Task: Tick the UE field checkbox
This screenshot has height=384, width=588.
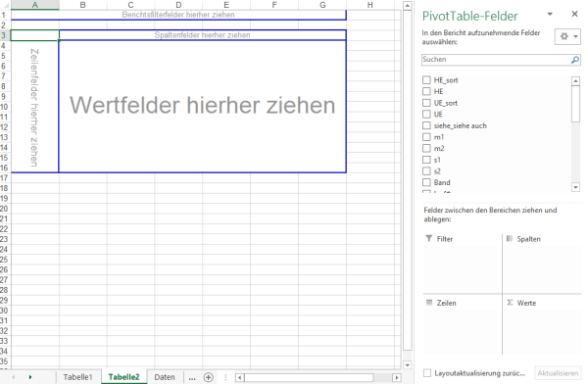Action: [426, 114]
